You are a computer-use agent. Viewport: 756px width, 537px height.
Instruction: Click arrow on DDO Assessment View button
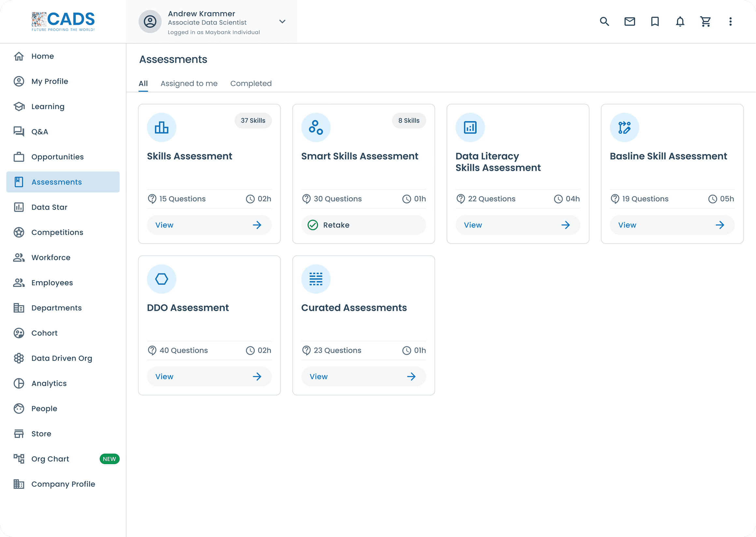257,376
